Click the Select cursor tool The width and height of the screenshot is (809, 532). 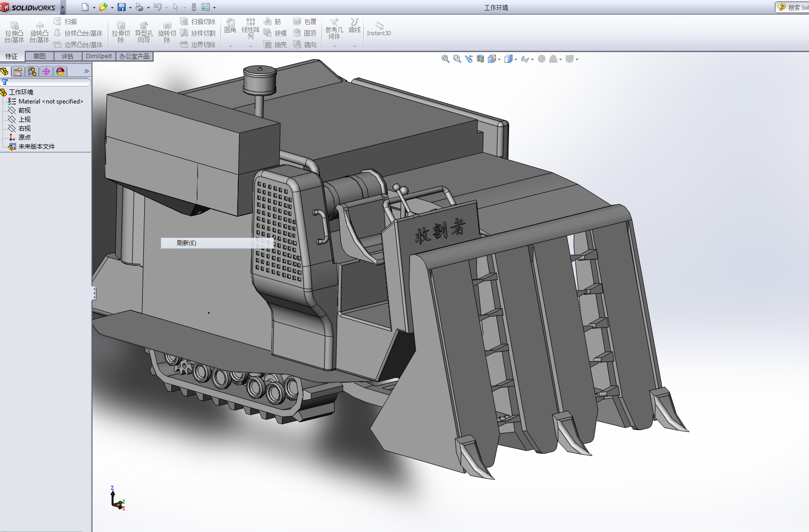point(175,7)
